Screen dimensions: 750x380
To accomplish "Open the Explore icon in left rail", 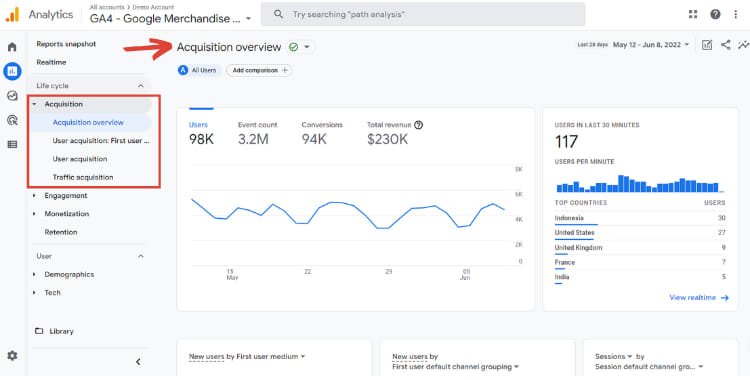I will [x=12, y=96].
